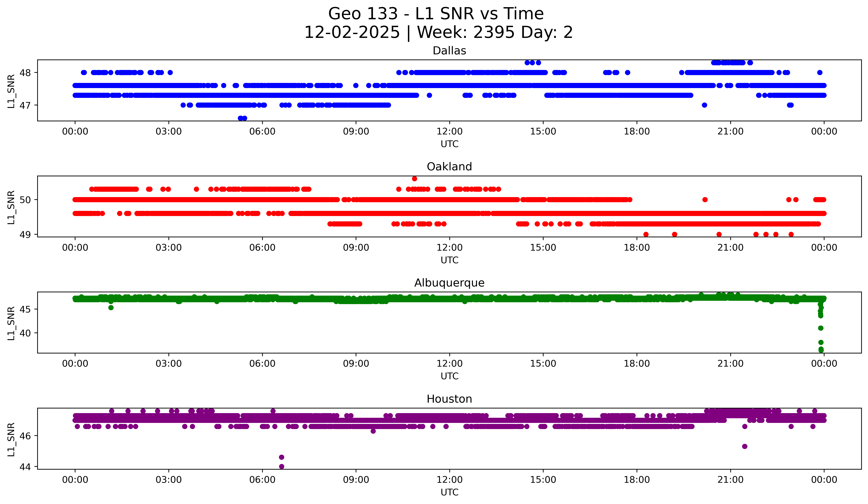Click the 48 y-axis tick on the Dallas plot
This screenshot has width=868, height=504.
click(25, 73)
